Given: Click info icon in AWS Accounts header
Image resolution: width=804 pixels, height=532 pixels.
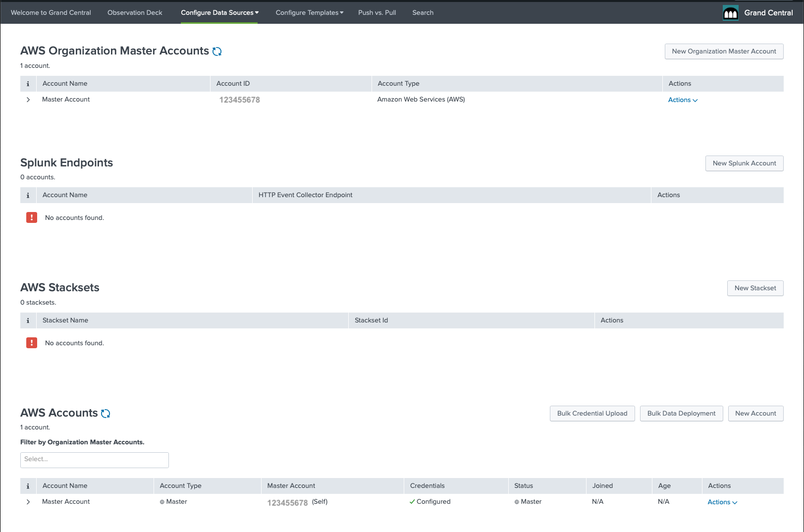Looking at the screenshot, I should pyautogui.click(x=28, y=486).
